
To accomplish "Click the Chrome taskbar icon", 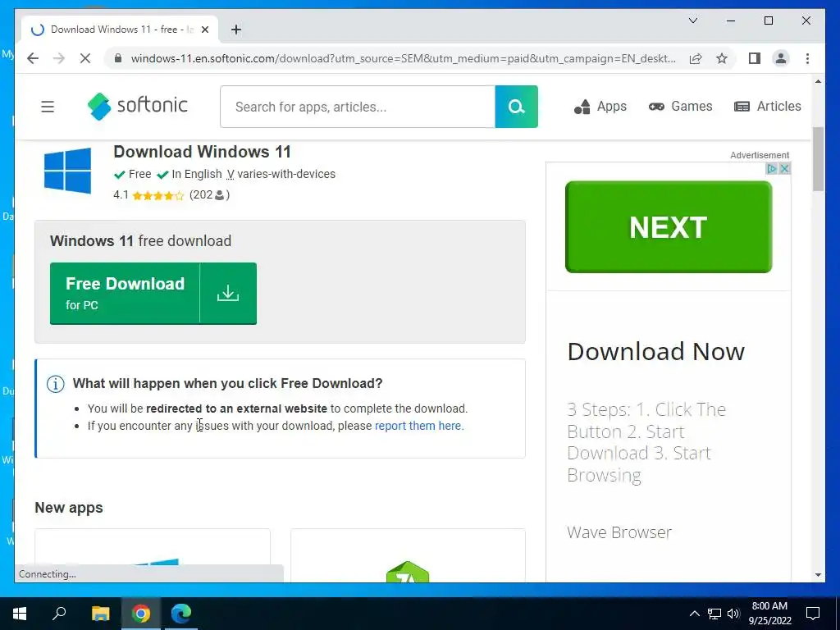I will [x=141, y=614].
